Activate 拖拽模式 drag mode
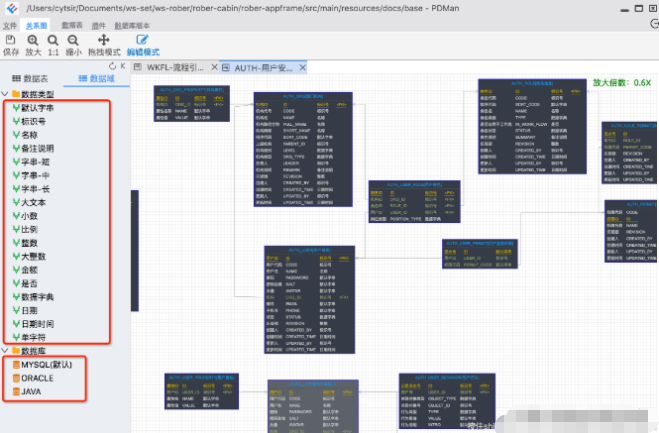The width and height of the screenshot is (659, 433). pos(104,45)
